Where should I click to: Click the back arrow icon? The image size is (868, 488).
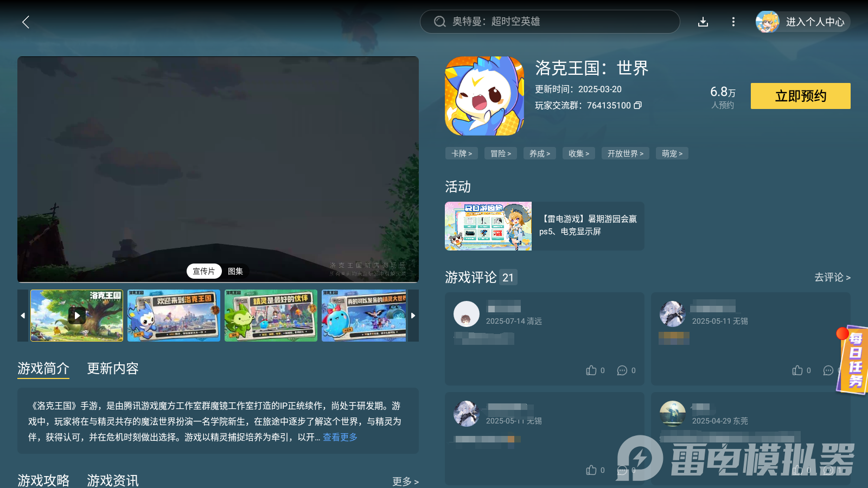coord(25,22)
